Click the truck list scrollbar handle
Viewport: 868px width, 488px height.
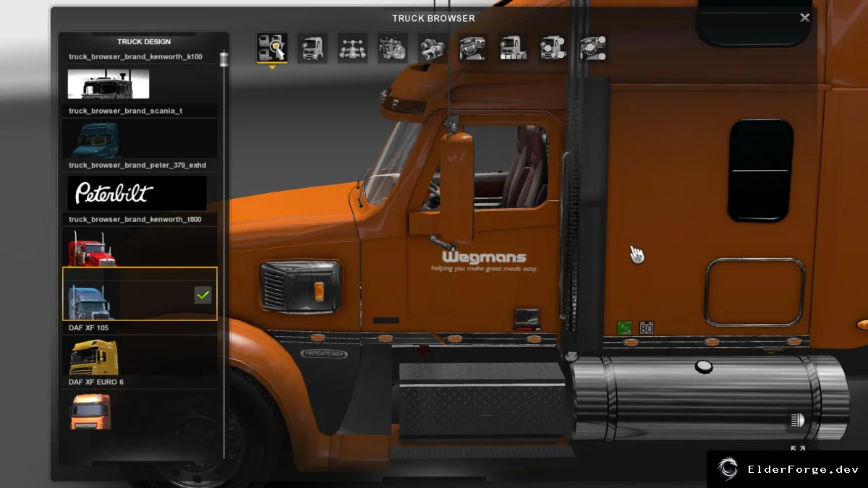[224, 59]
